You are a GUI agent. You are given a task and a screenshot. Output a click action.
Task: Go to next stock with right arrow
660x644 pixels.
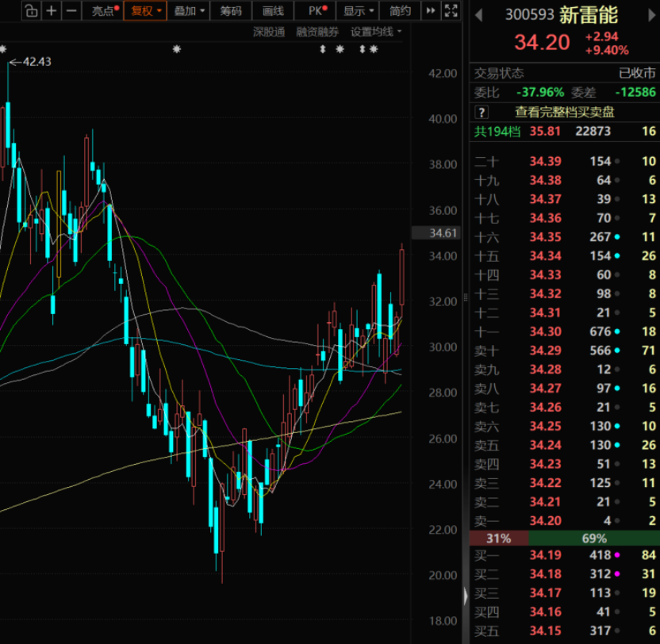652,16
